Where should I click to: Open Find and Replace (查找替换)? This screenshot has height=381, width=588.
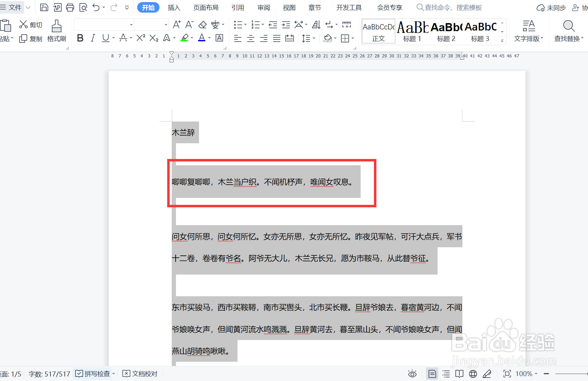click(569, 32)
